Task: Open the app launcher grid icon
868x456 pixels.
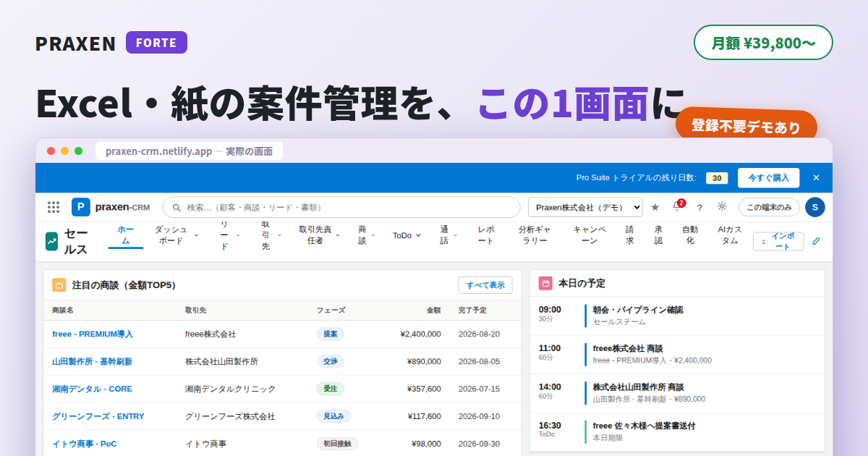Action: point(54,207)
